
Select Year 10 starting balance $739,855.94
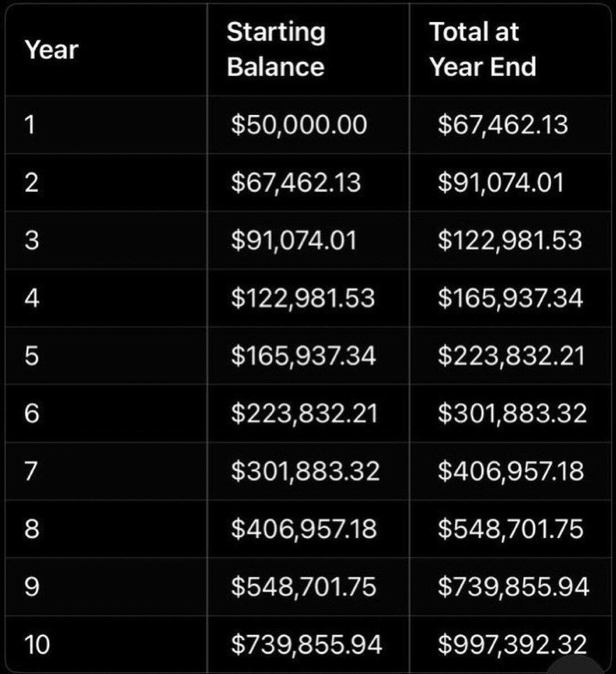[x=306, y=644]
